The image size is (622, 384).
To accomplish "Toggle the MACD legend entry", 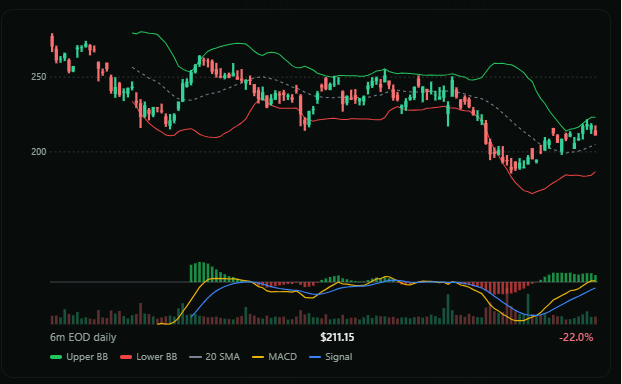I will pyautogui.click(x=275, y=357).
